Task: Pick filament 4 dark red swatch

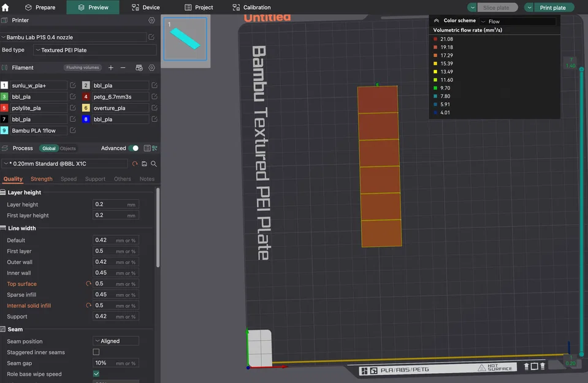Action: click(x=86, y=97)
